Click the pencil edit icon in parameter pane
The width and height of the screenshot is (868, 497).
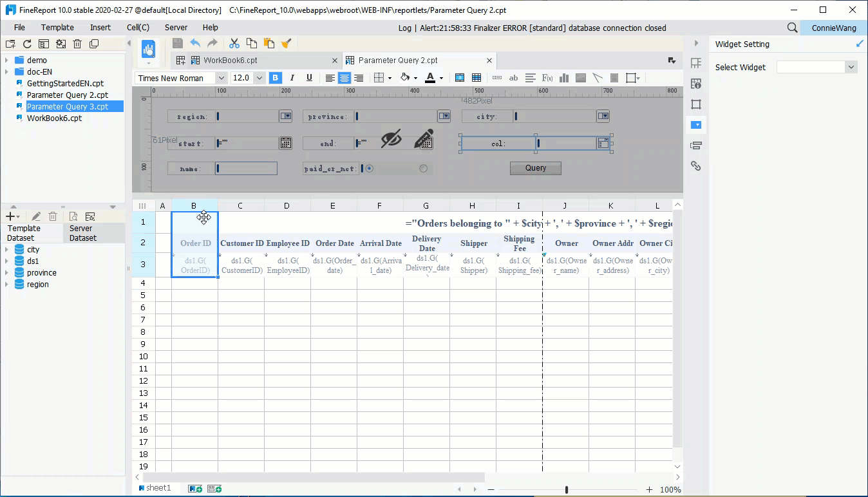[423, 139]
